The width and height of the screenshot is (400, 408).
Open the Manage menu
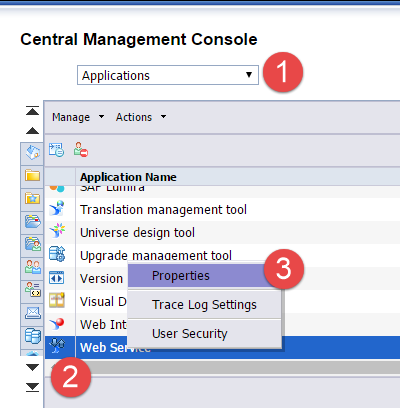click(x=78, y=117)
